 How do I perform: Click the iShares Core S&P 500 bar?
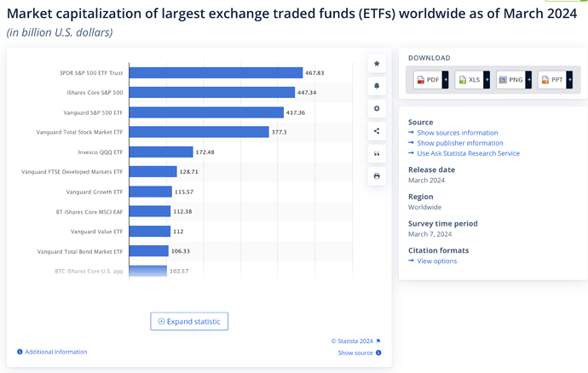[212, 92]
